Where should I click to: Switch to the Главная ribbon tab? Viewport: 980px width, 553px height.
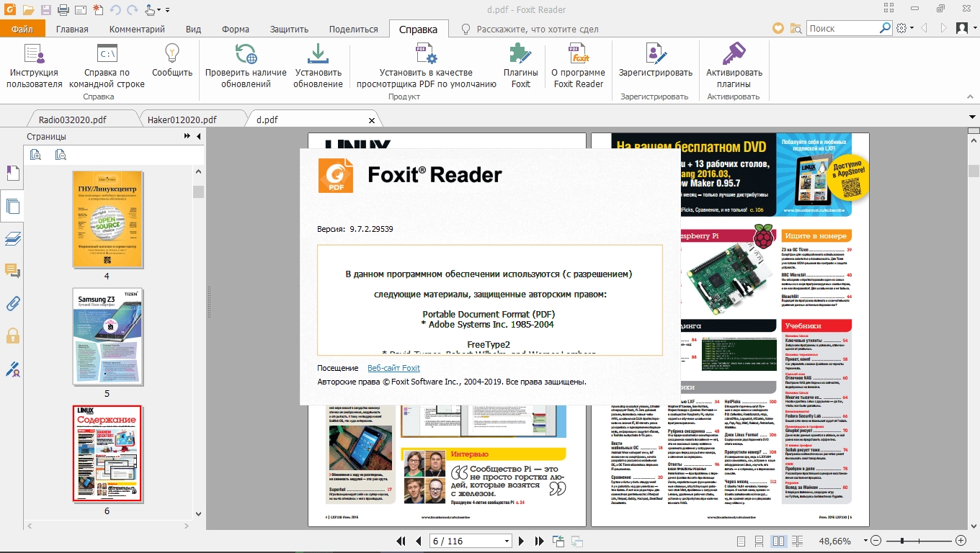(72, 29)
